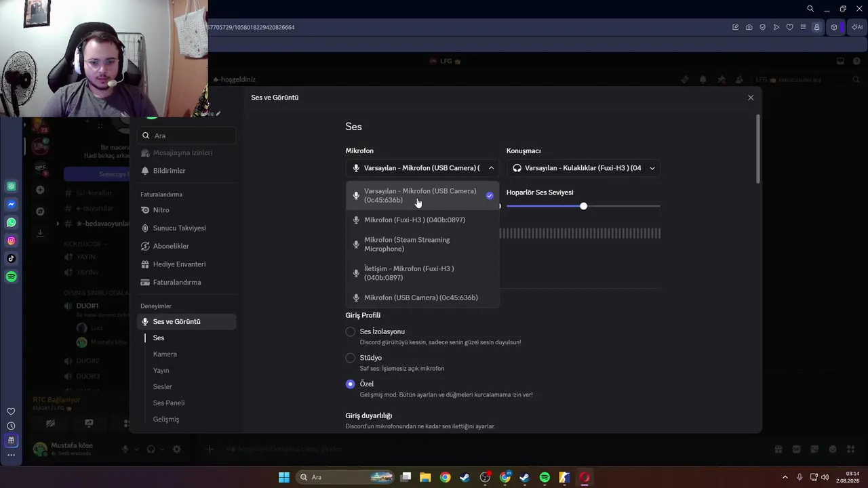Image resolution: width=868 pixels, height=488 pixels.
Task: Switch to the Ses Paneli sub-tab
Action: pos(169,403)
